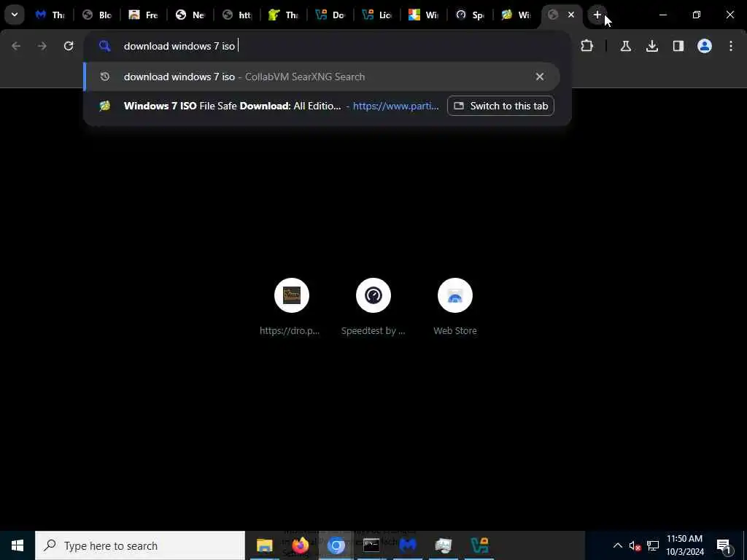The width and height of the screenshot is (747, 560).
Task: Close the current new tab
Action: [571, 15]
